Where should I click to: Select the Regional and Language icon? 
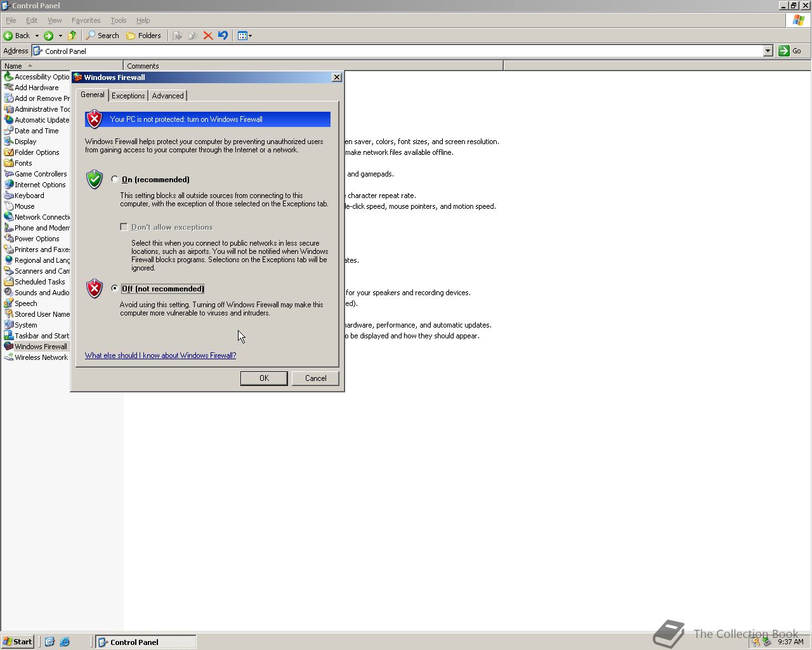(9, 260)
